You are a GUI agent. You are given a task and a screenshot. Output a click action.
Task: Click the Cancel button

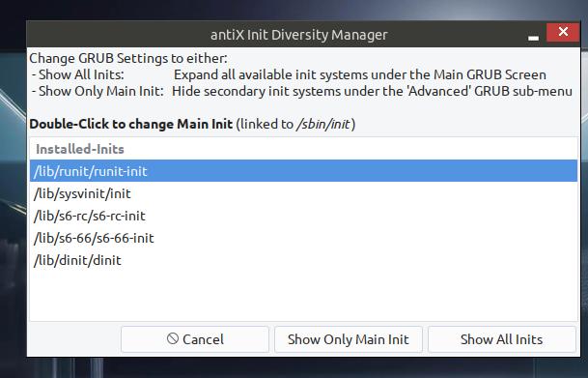195,339
